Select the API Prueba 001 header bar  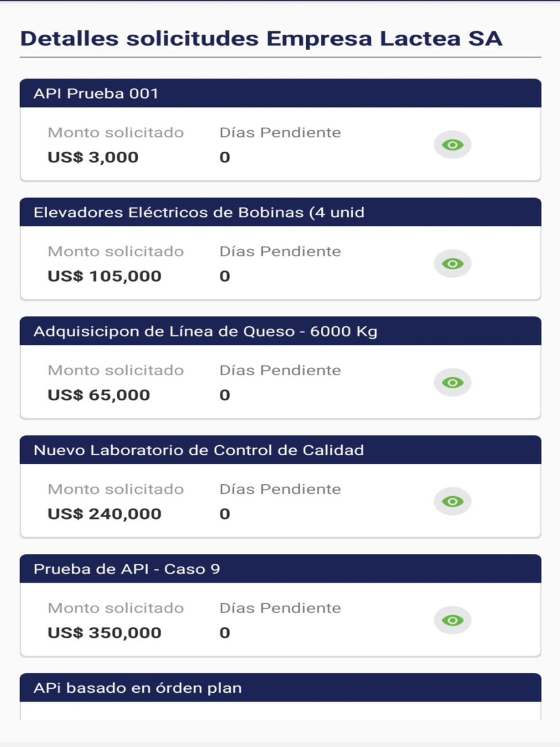(281, 94)
